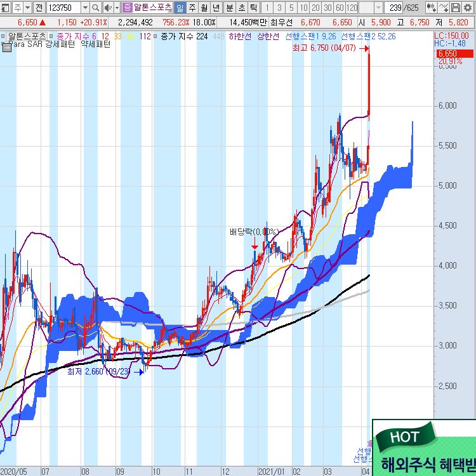476x476 pixels.
Task: Click interval button 20
Action: (315, 8)
